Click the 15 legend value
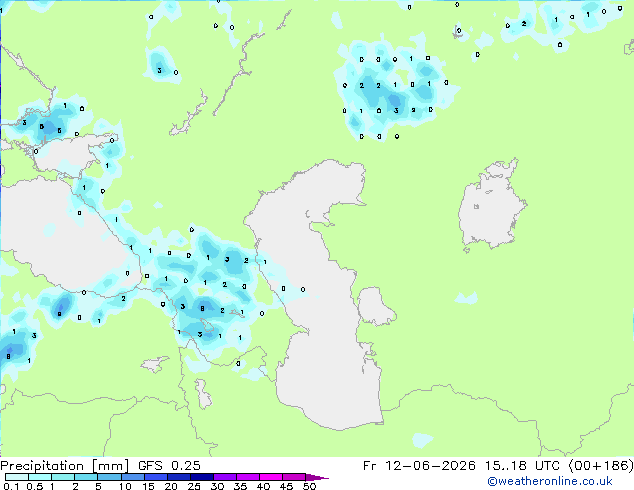 (148, 486)
